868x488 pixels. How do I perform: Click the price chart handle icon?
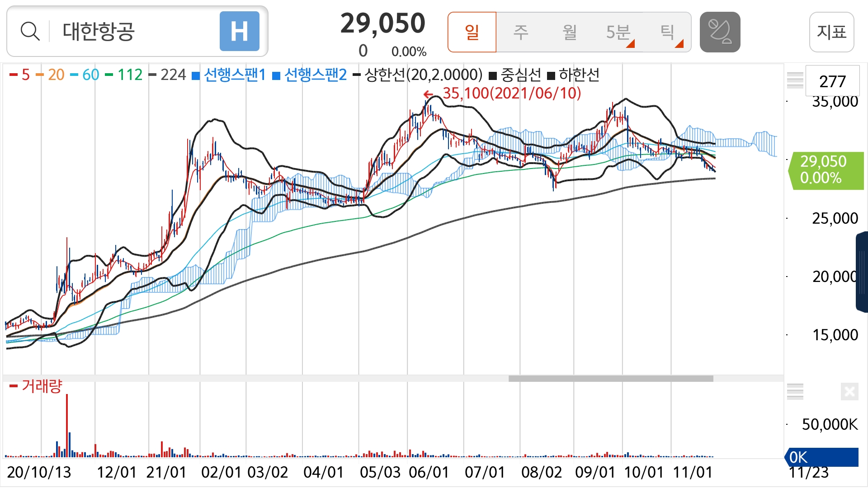(795, 80)
